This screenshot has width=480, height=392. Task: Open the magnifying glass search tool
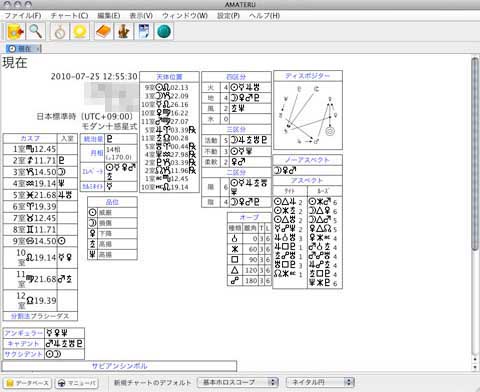click(36, 32)
